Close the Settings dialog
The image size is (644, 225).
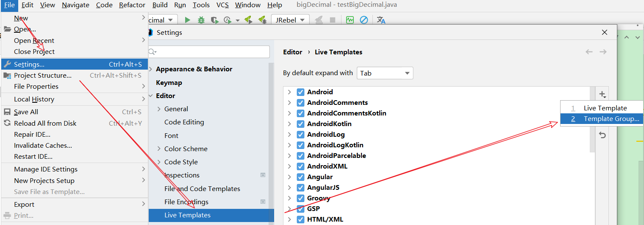click(605, 32)
